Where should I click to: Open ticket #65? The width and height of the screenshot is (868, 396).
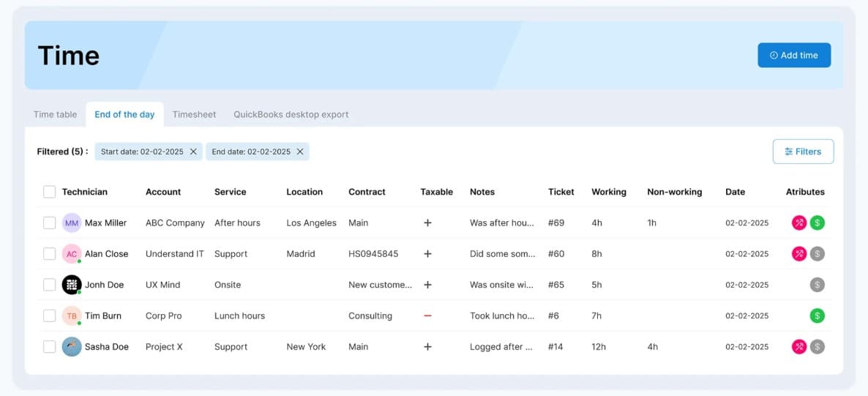(x=556, y=285)
